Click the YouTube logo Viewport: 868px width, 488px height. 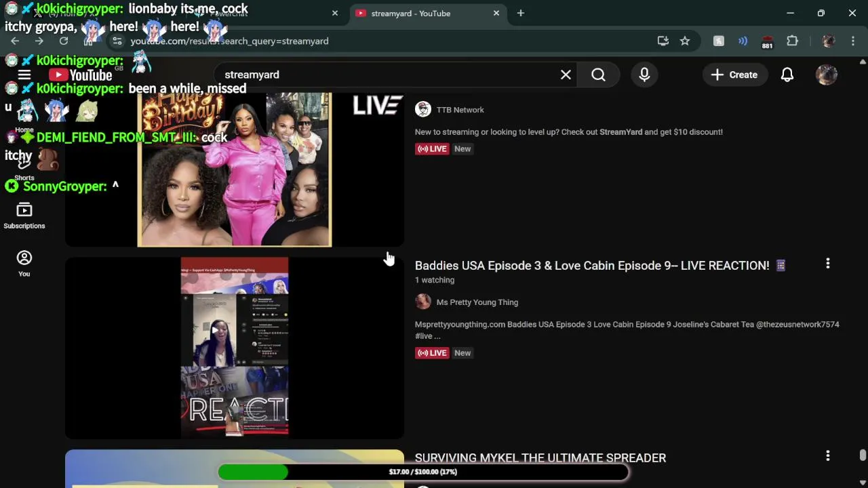tap(80, 75)
